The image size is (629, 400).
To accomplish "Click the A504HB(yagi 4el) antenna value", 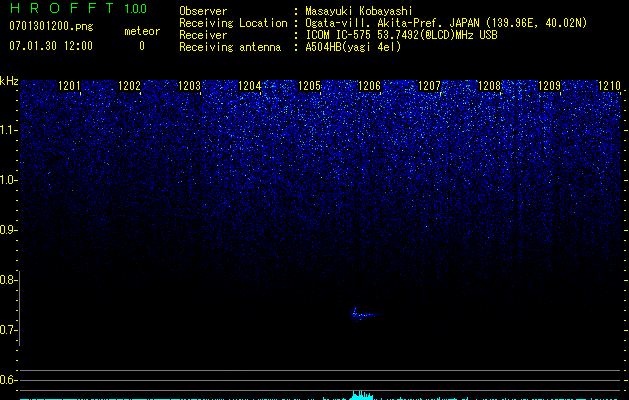I will 353,47.
